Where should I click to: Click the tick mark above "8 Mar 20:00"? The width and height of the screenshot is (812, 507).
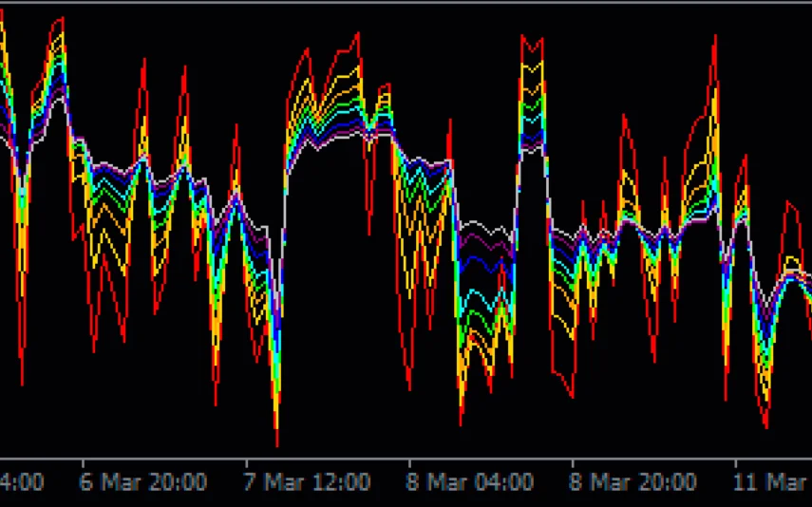572,461
